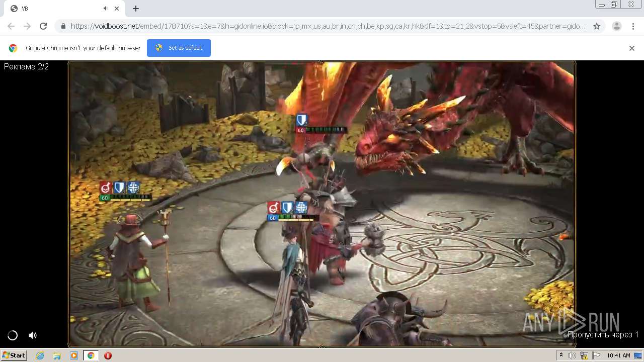Screen dimensions: 644x362
Task: Click the Chrome taskbar icon
Action: pos(91,355)
